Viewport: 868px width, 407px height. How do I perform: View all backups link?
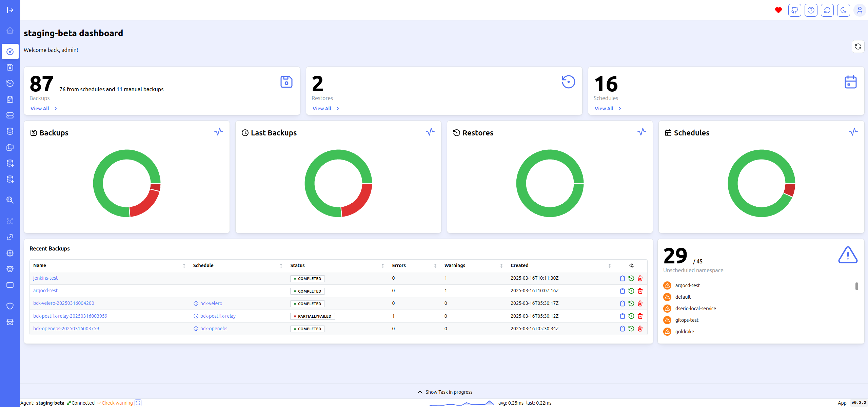pos(44,109)
